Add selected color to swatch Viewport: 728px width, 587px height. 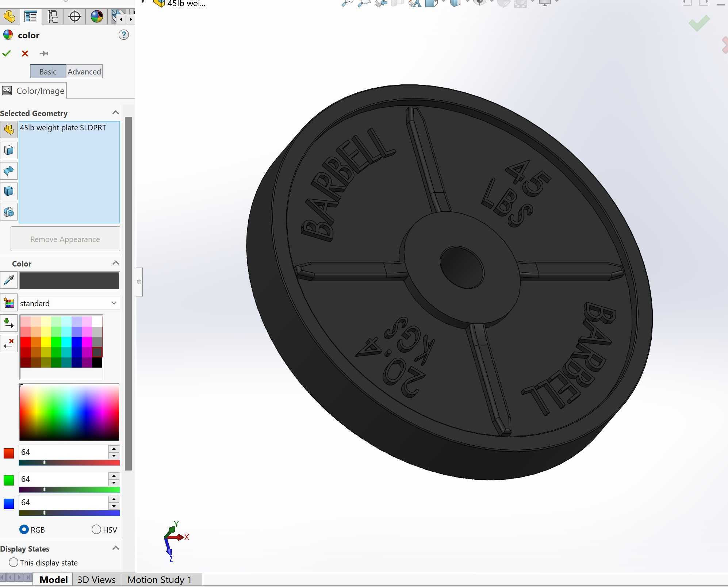coord(9,323)
